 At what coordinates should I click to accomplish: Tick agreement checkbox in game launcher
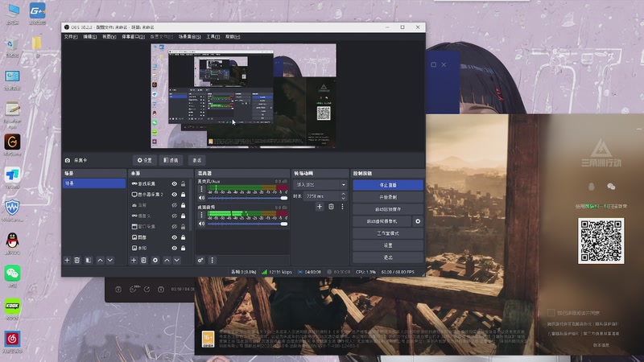pyautogui.click(x=551, y=313)
